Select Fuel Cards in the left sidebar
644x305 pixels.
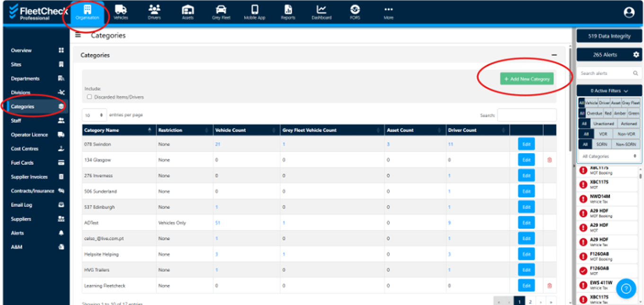22,163
